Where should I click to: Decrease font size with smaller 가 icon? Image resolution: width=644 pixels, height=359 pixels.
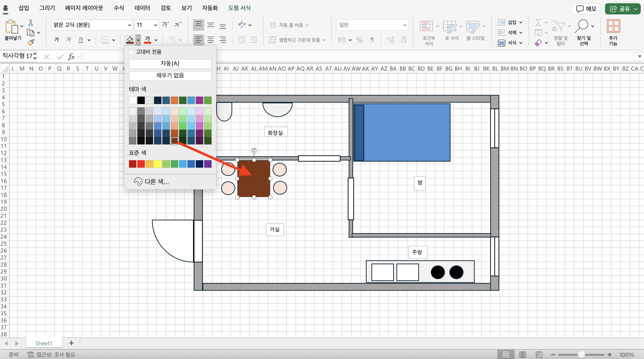178,25
